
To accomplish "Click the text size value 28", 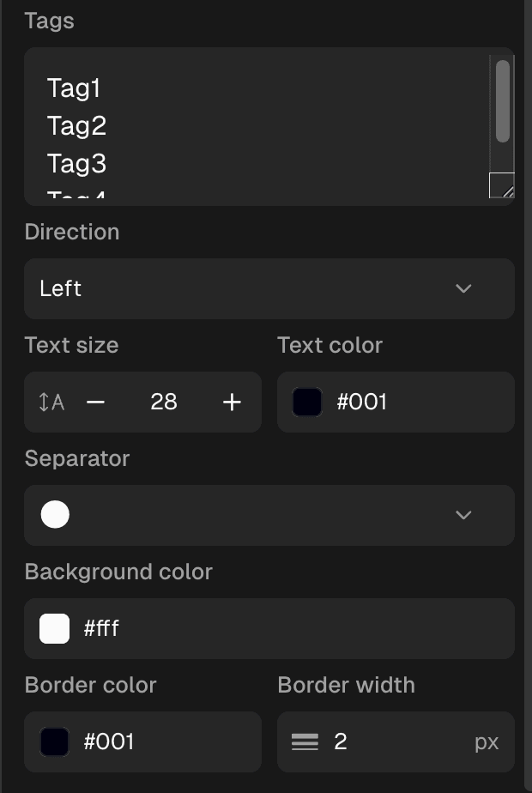I will pyautogui.click(x=163, y=402).
